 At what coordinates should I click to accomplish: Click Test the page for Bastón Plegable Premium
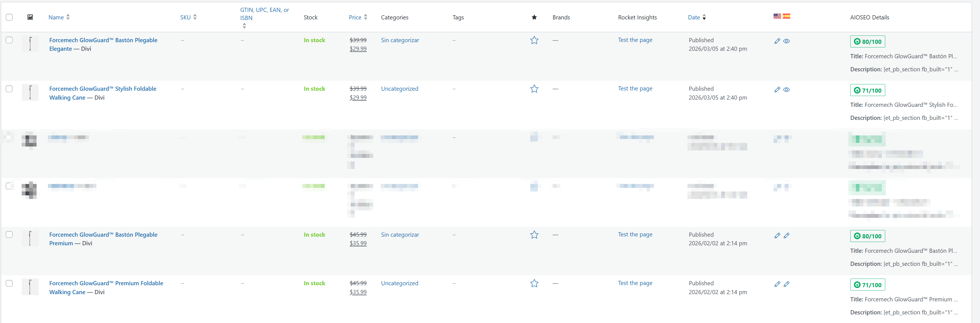pos(634,235)
